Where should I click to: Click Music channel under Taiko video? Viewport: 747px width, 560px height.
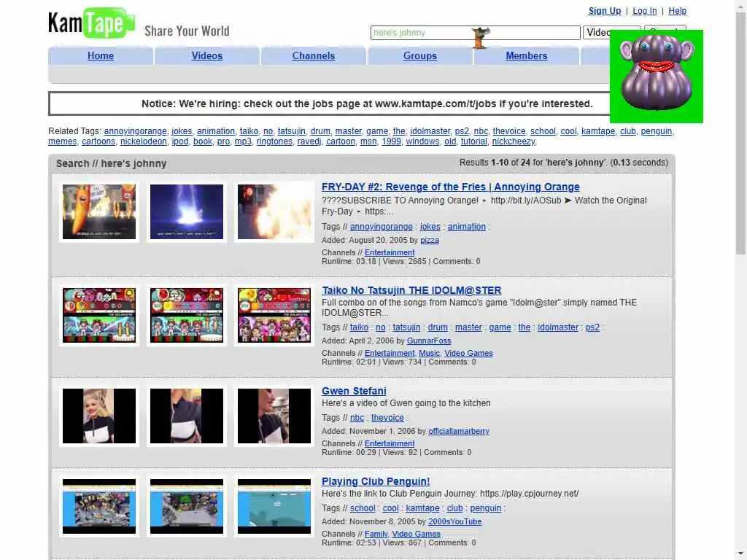coord(429,354)
